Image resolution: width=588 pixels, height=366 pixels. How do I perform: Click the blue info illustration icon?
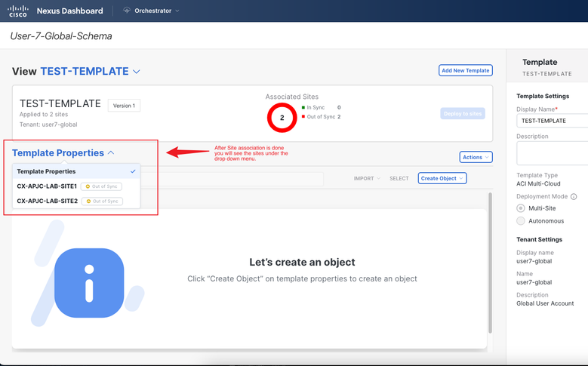coord(89,283)
